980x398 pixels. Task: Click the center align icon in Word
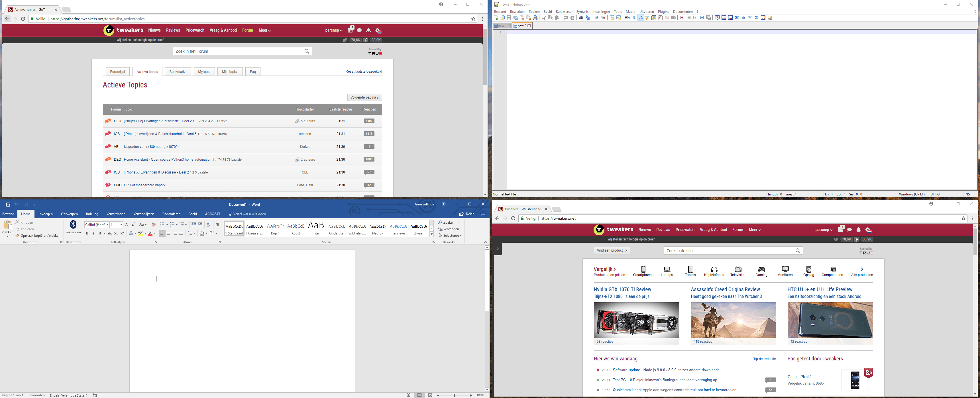(x=168, y=233)
